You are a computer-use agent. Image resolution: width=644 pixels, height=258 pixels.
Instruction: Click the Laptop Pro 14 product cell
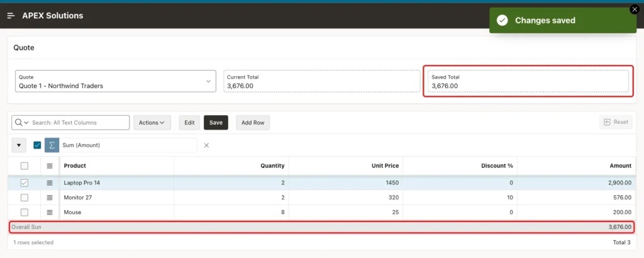click(x=116, y=183)
